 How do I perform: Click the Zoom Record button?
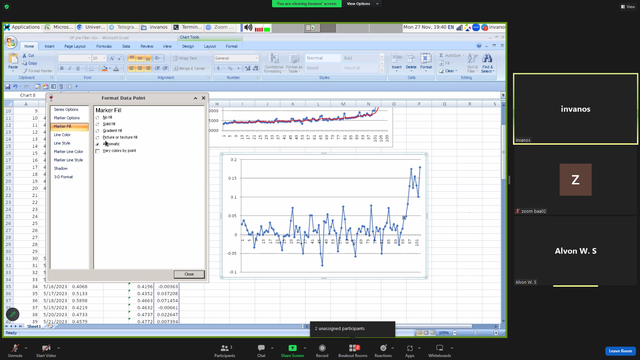pyautogui.click(x=322, y=351)
